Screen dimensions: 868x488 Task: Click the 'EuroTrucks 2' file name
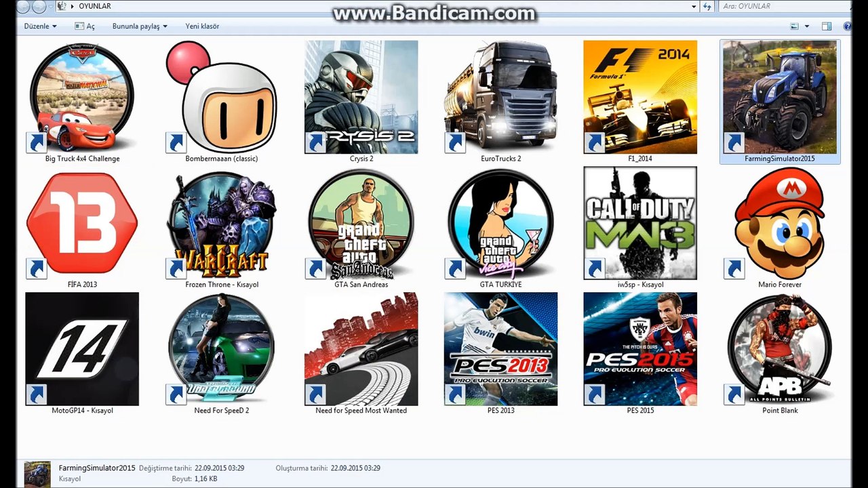pyautogui.click(x=501, y=159)
